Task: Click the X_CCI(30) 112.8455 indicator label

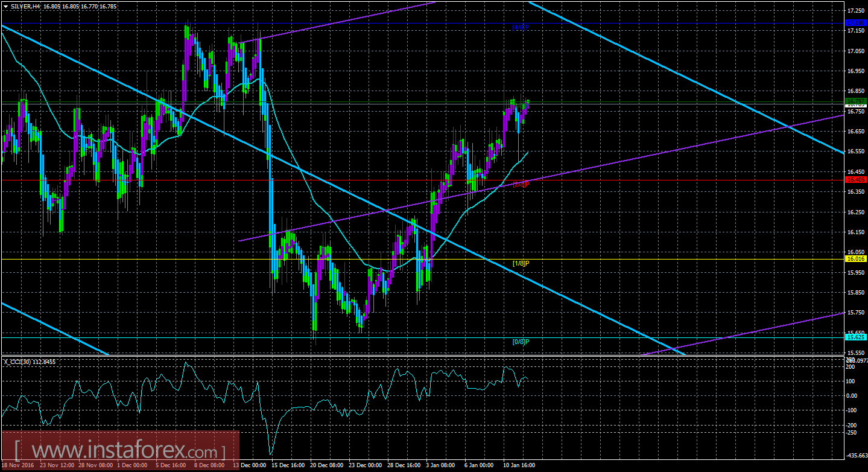Action: pyautogui.click(x=30, y=362)
